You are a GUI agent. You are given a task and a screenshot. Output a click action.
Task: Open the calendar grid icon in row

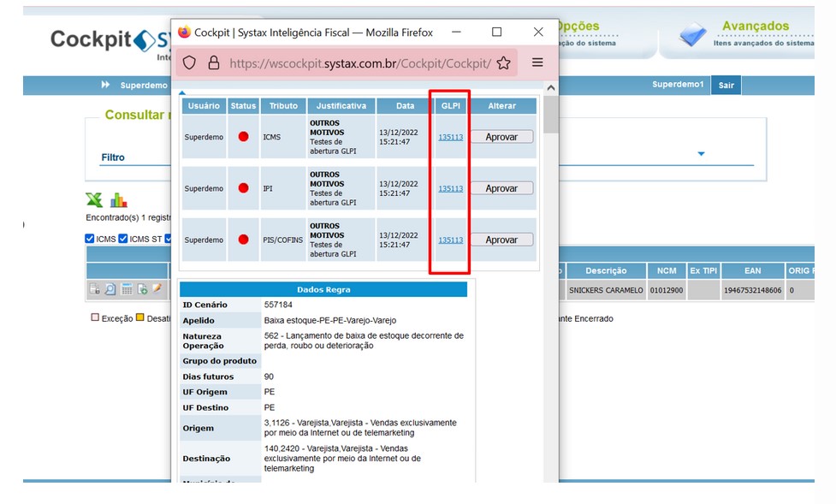point(127,289)
